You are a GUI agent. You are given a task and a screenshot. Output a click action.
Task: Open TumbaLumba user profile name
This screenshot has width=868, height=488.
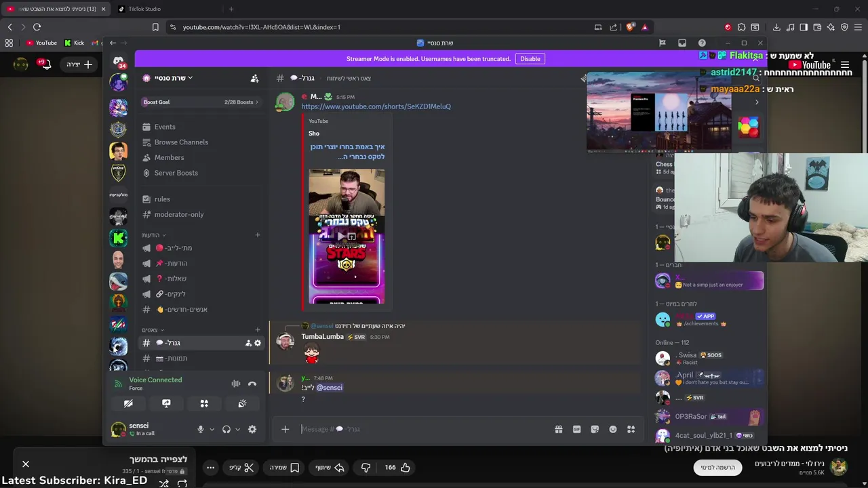click(323, 337)
